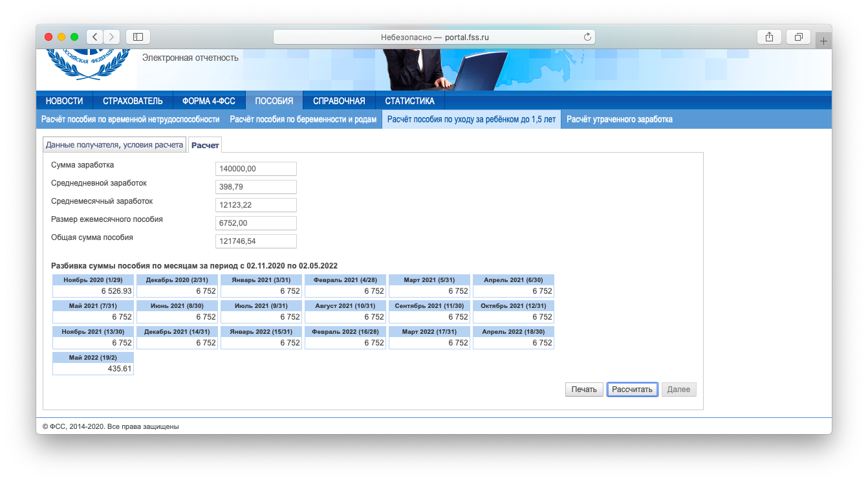Open the НОВОСТИ menu item
This screenshot has width=868, height=482.
tap(64, 101)
